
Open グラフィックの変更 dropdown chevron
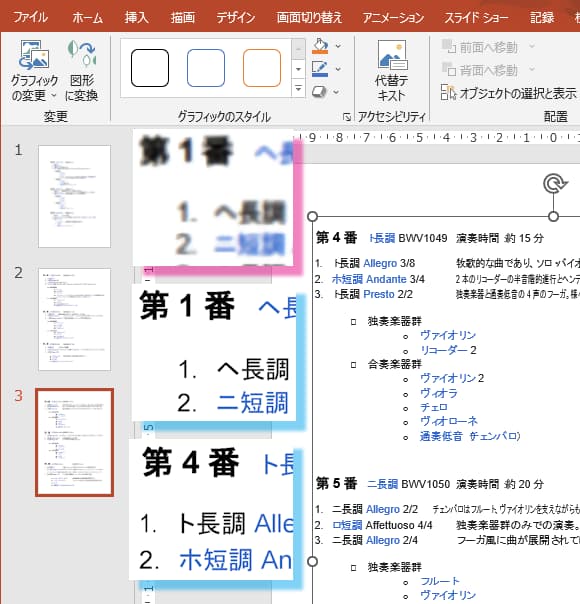pos(54,95)
